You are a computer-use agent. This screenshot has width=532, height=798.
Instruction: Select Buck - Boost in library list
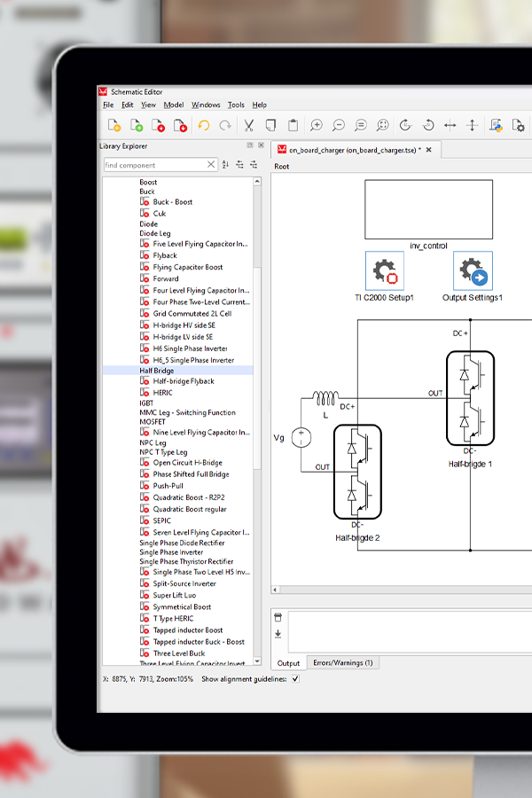[173, 202]
